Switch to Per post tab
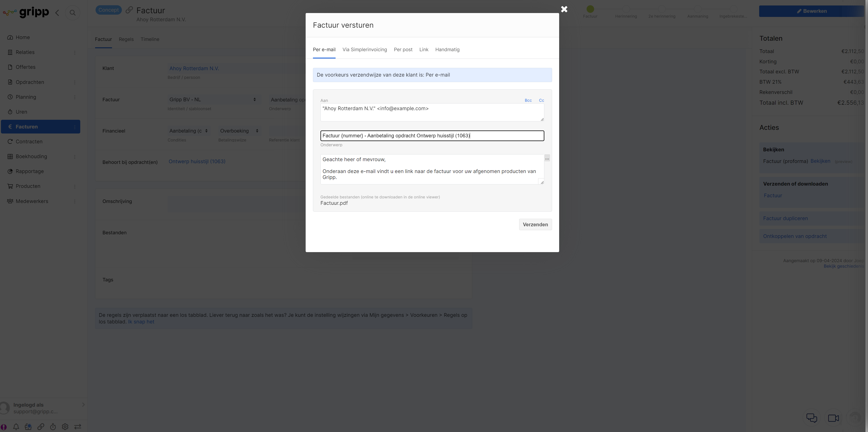Image resolution: width=868 pixels, height=432 pixels. 403,50
